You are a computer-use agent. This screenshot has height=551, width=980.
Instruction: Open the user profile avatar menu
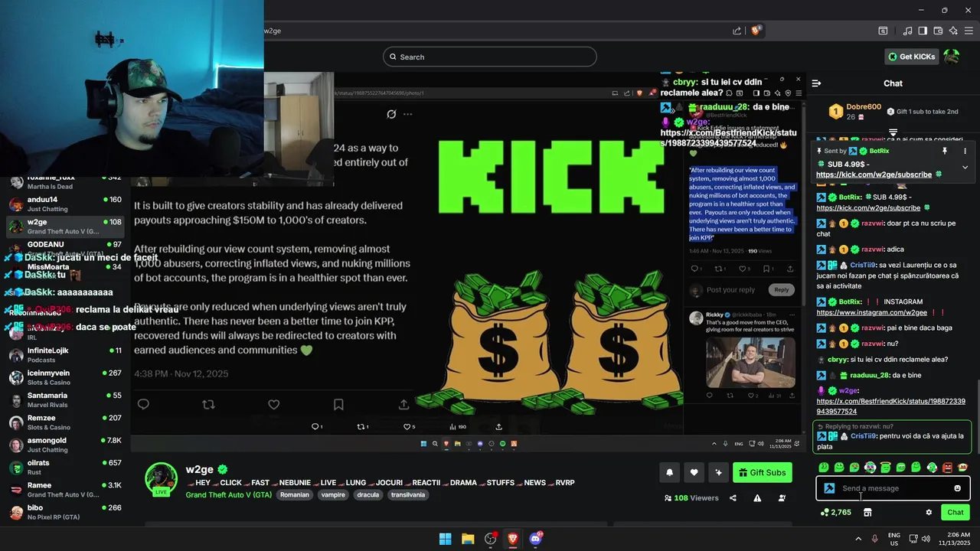[952, 57]
